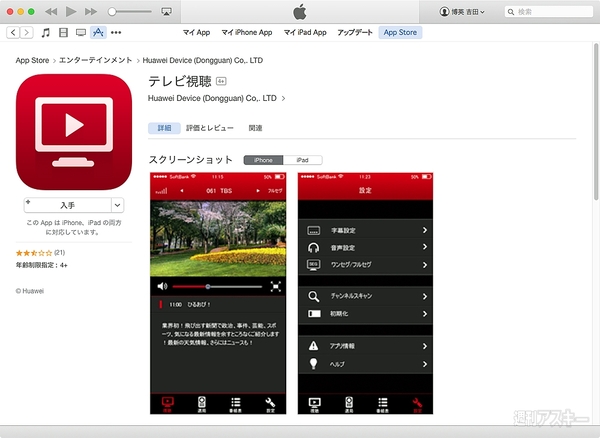Open the AirPlay icon menu
Viewport: 600px width, 438px height.
pyautogui.click(x=166, y=12)
